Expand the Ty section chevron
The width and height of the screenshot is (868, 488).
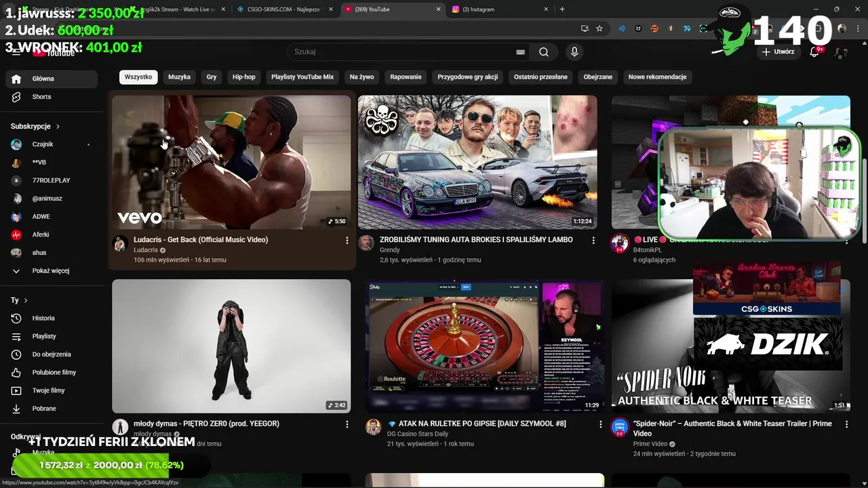point(26,300)
